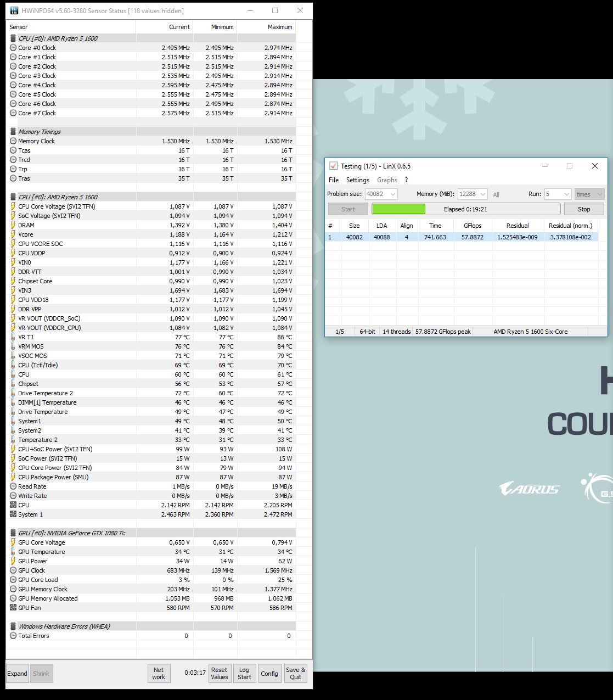Viewport: 613px width, 700px height.
Task: Click the lightning icon beside CPU+SoC Power
Action: 13,449
